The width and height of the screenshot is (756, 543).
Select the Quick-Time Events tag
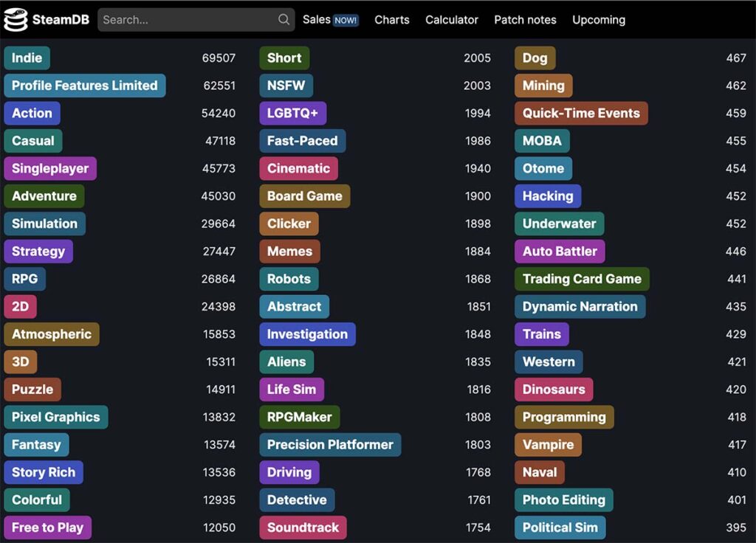[581, 113]
